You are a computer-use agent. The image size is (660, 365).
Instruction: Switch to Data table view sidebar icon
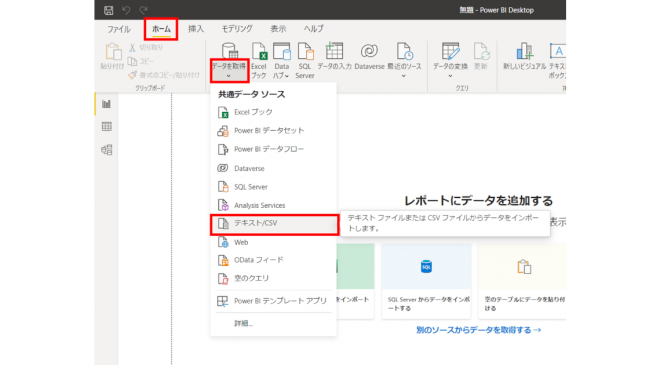106,127
